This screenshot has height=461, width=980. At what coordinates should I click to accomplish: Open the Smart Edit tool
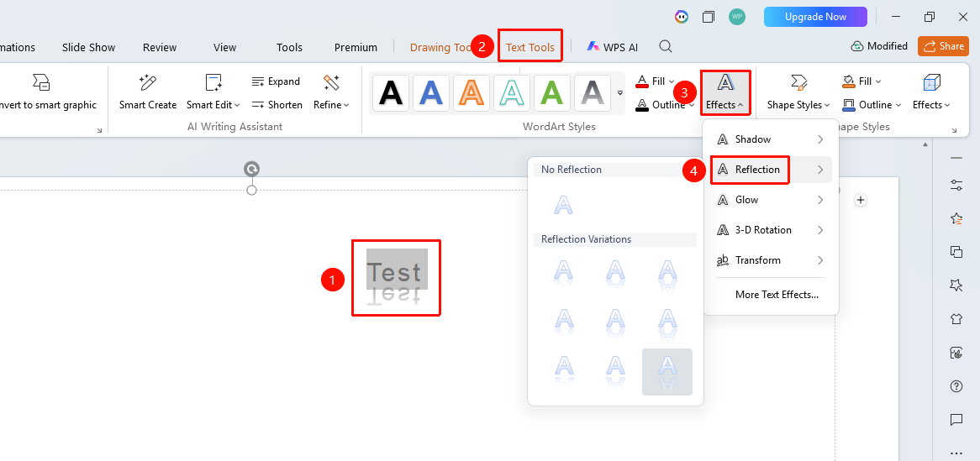213,92
